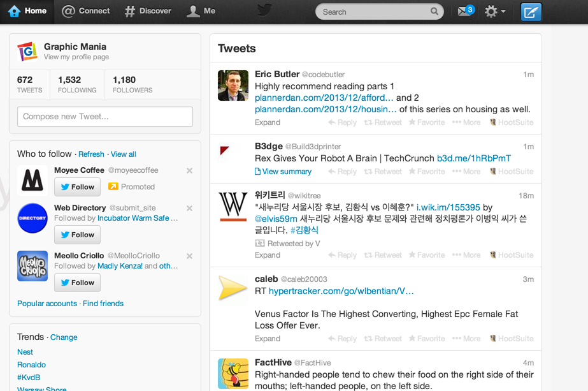The height and width of the screenshot is (391, 588).
Task: Open the settings gear dropdown
Action: tap(494, 11)
